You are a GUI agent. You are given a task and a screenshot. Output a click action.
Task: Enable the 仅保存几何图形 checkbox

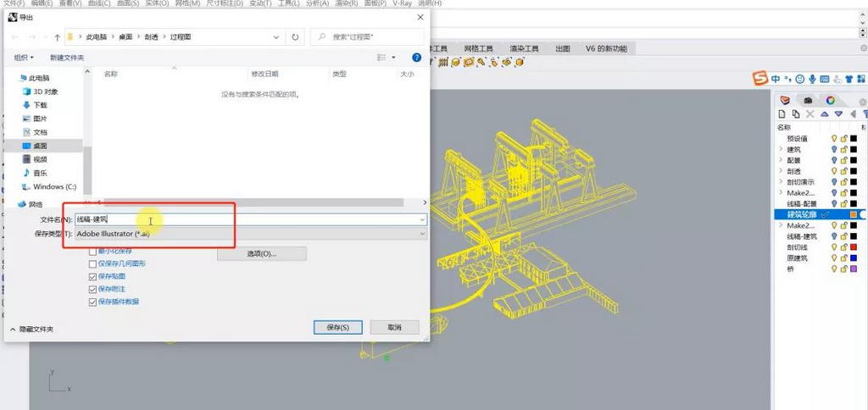(x=93, y=263)
